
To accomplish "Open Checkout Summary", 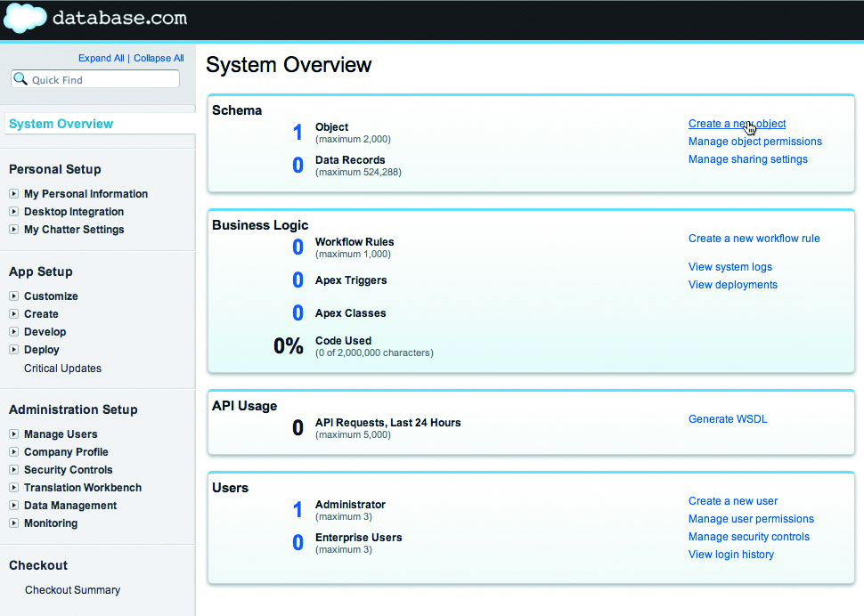I will pyautogui.click(x=73, y=589).
